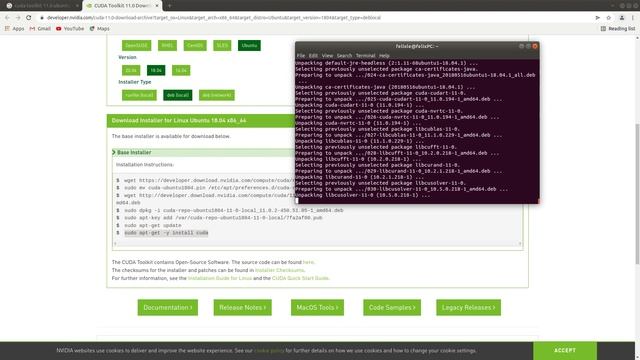Click the address bar URL
Viewport: 640px width, 360px height.
pyautogui.click(x=214, y=18)
